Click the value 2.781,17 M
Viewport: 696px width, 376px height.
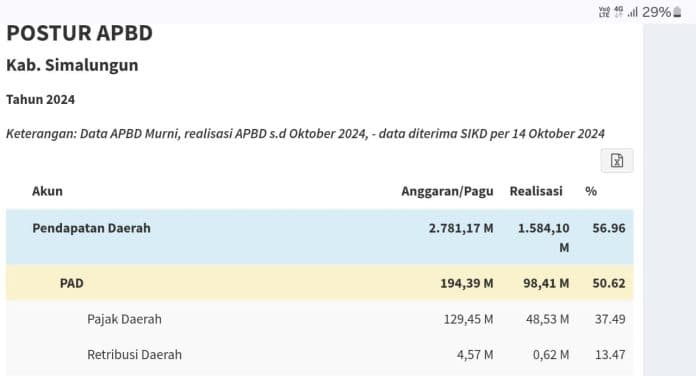coord(461,228)
